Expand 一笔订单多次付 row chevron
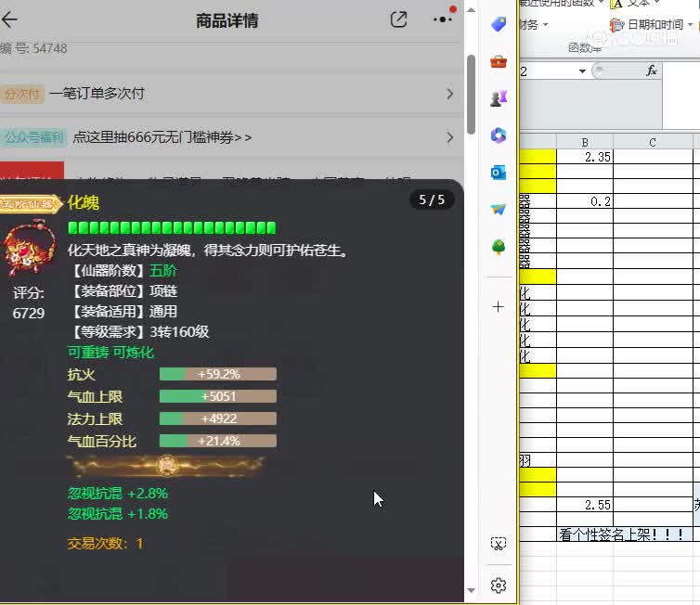The height and width of the screenshot is (605, 700). pyautogui.click(x=449, y=94)
